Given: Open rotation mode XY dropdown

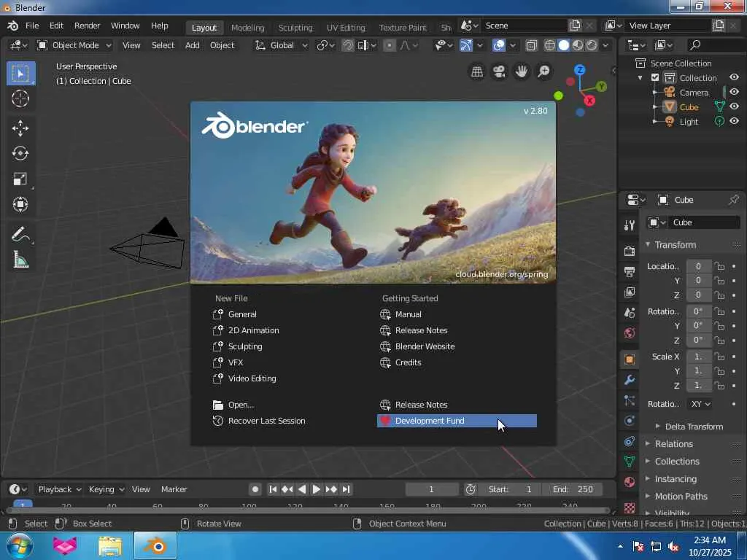Looking at the screenshot, I should [700, 404].
